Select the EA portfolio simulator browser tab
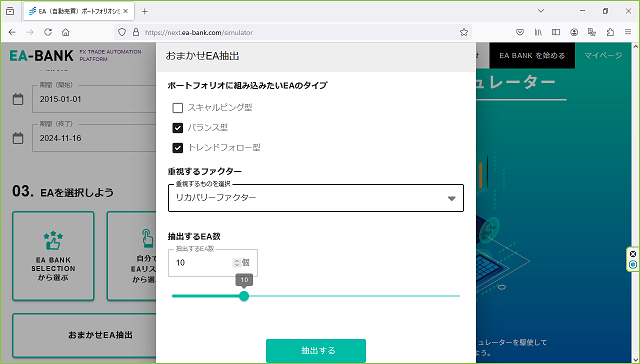Viewport: 640px width, 364px height. click(x=78, y=11)
